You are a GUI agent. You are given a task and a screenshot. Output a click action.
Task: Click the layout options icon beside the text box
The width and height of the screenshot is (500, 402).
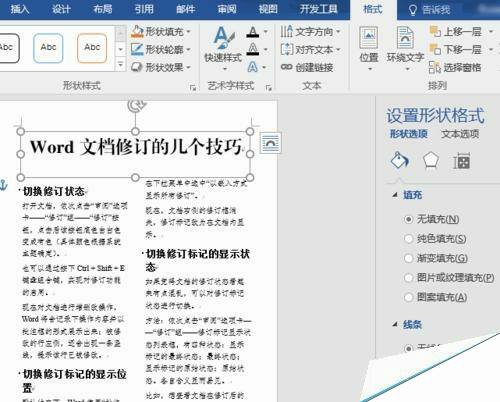(270, 143)
